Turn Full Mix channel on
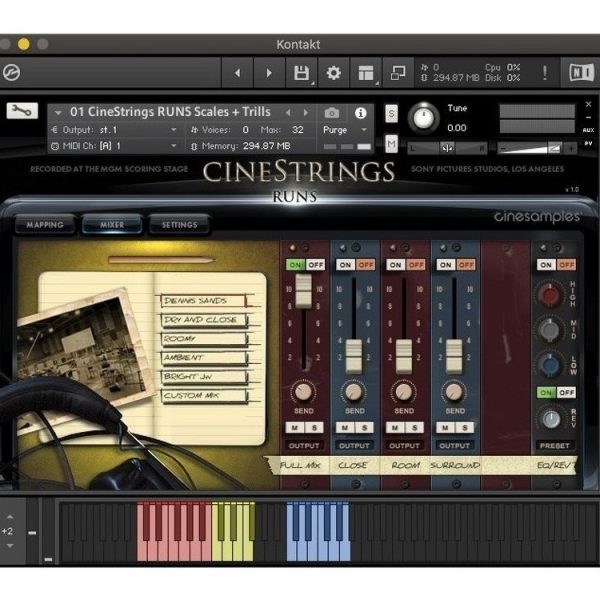 tap(295, 265)
